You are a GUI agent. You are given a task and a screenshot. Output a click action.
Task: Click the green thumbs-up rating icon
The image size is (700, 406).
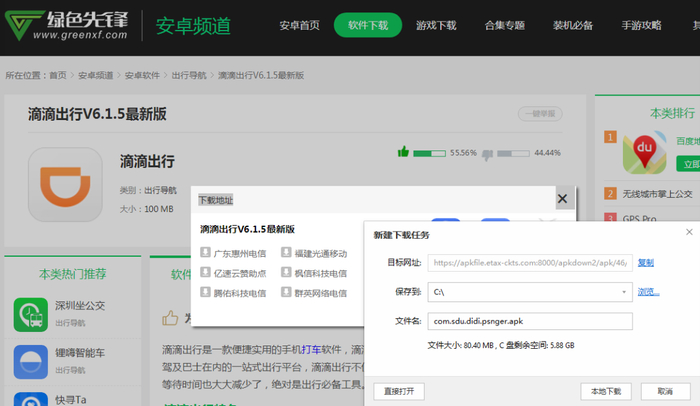tap(403, 152)
